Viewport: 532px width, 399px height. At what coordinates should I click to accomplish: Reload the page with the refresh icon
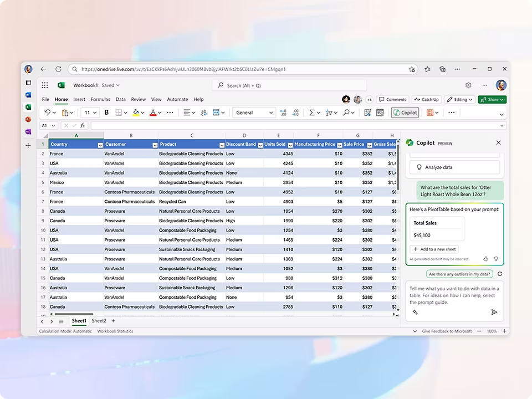pos(58,69)
